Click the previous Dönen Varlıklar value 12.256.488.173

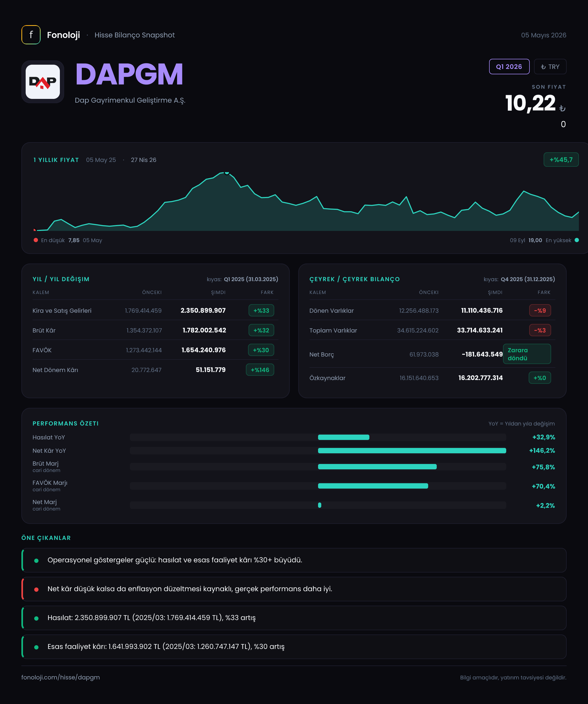coord(419,311)
